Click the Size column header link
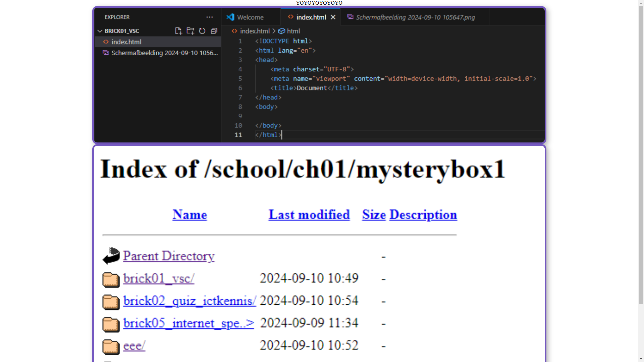This screenshot has height=362, width=644. [374, 215]
